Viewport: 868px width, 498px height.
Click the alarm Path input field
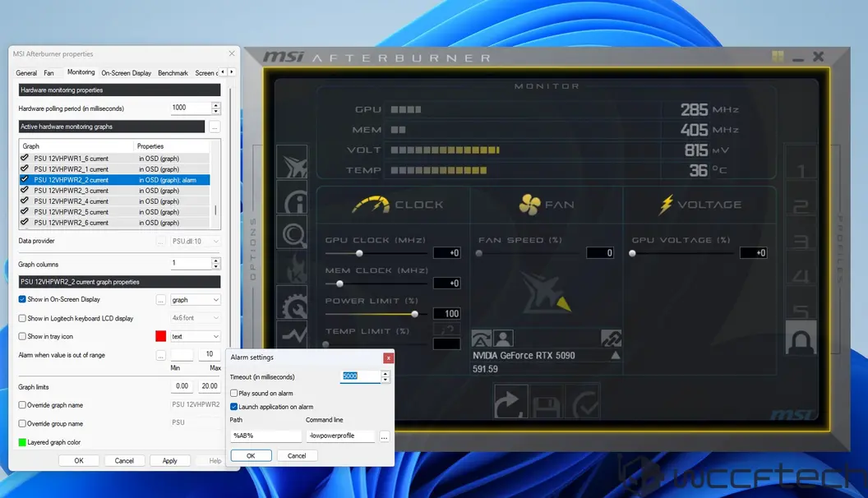tap(265, 436)
